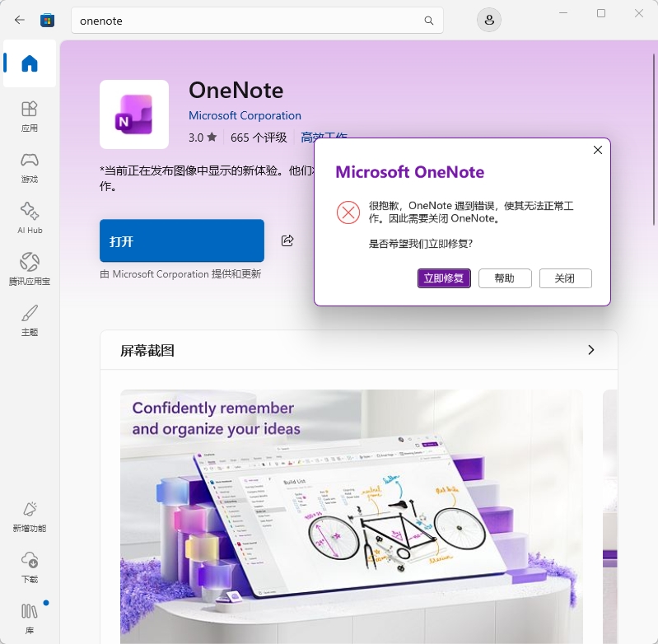This screenshot has width=658, height=644.
Task: Click the 帮助 button in dialog
Action: 505,278
